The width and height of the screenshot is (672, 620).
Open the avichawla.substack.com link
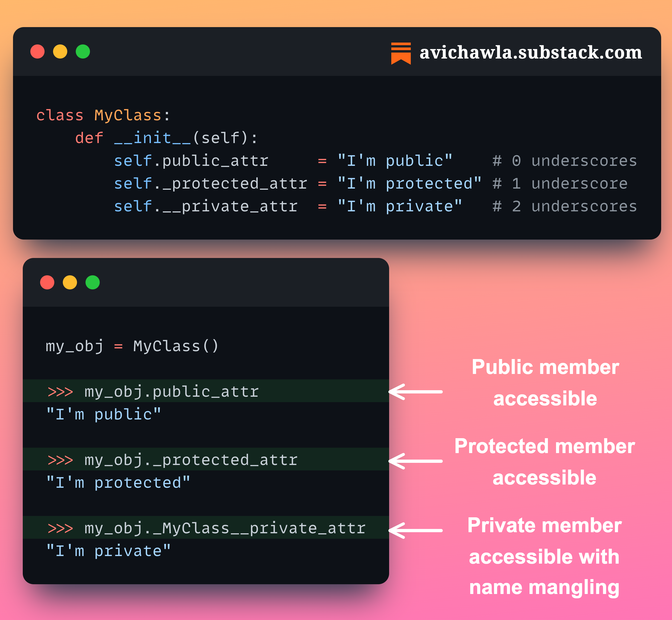coord(531,53)
